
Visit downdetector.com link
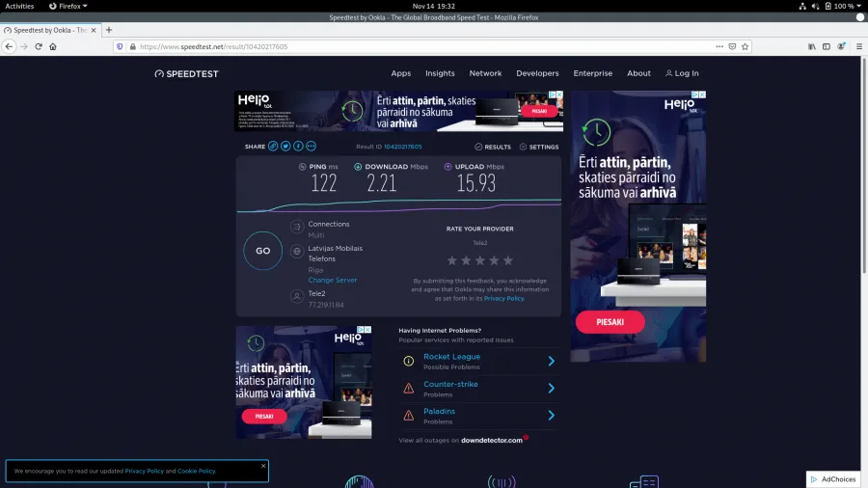point(492,441)
